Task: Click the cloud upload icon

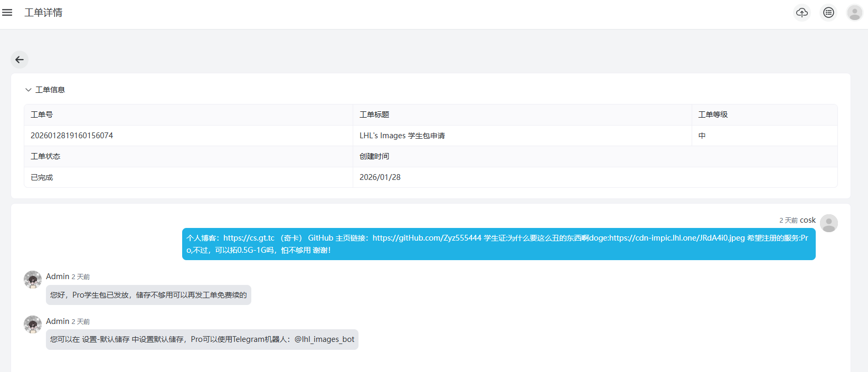Action: pyautogui.click(x=802, y=13)
